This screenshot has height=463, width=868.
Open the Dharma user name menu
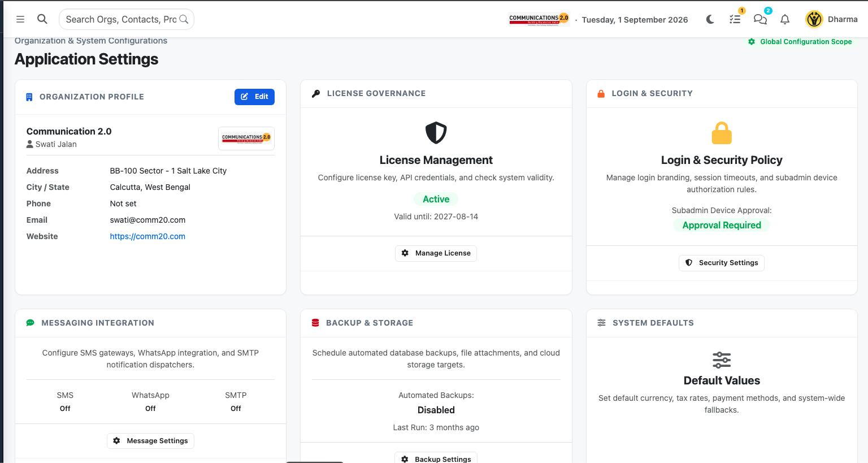point(843,19)
